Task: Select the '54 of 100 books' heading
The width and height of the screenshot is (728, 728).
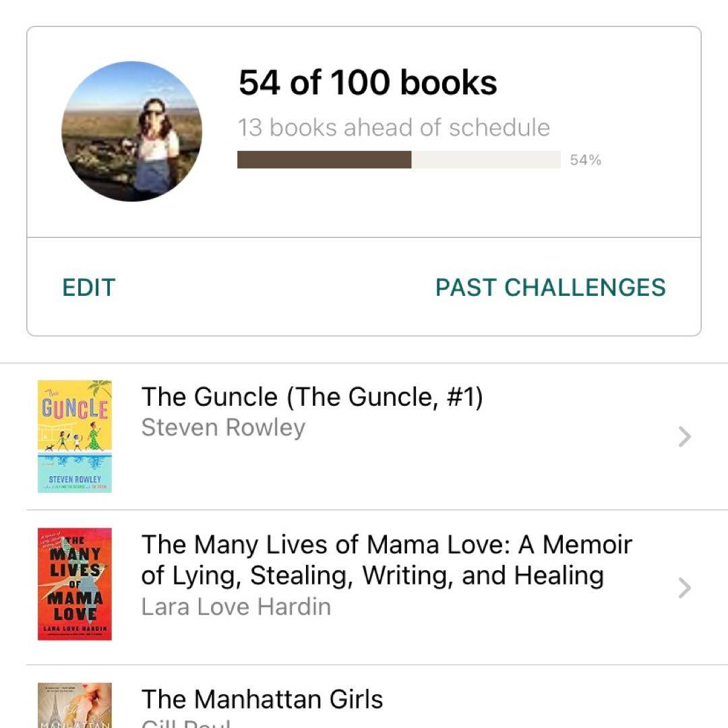Action: pos(367,83)
